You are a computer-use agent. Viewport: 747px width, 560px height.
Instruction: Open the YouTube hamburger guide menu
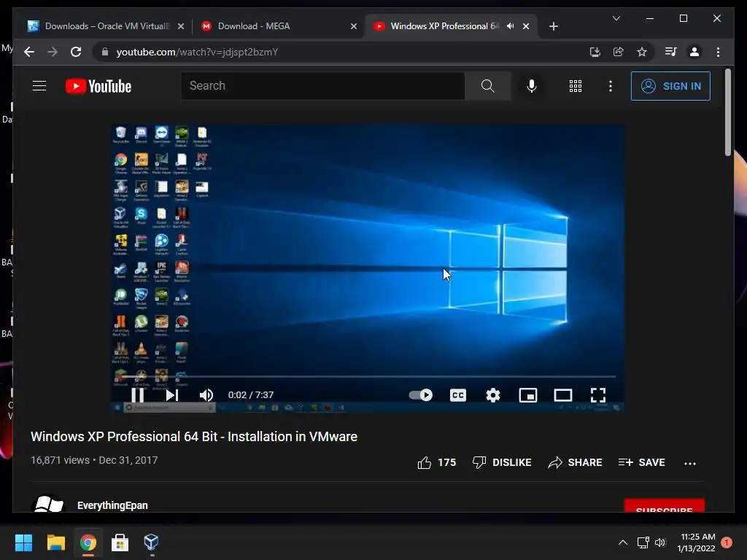[x=39, y=86]
